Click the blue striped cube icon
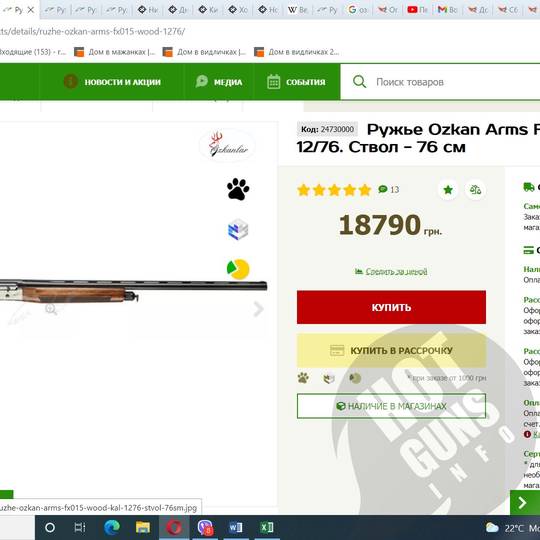The height and width of the screenshot is (540, 540). coord(238,229)
